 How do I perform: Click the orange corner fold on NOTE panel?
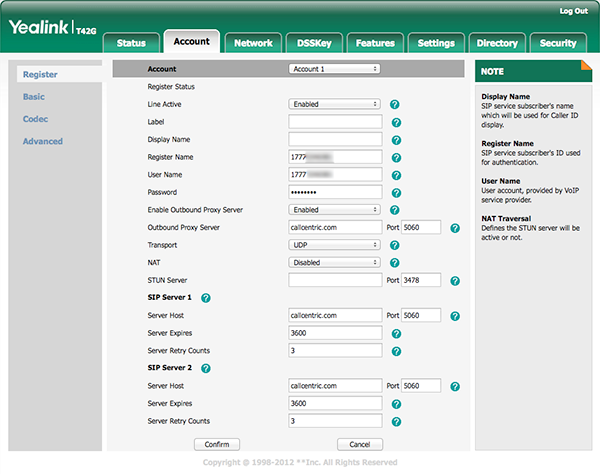coord(588,64)
